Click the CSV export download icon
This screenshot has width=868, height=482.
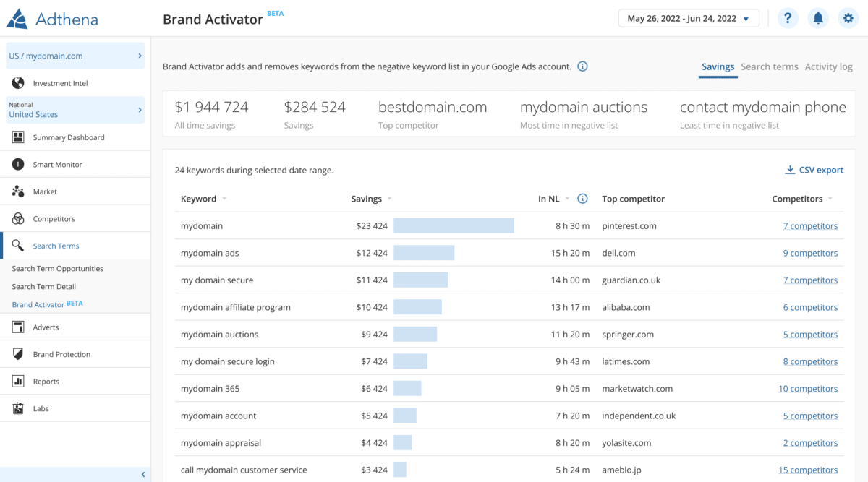tap(790, 170)
